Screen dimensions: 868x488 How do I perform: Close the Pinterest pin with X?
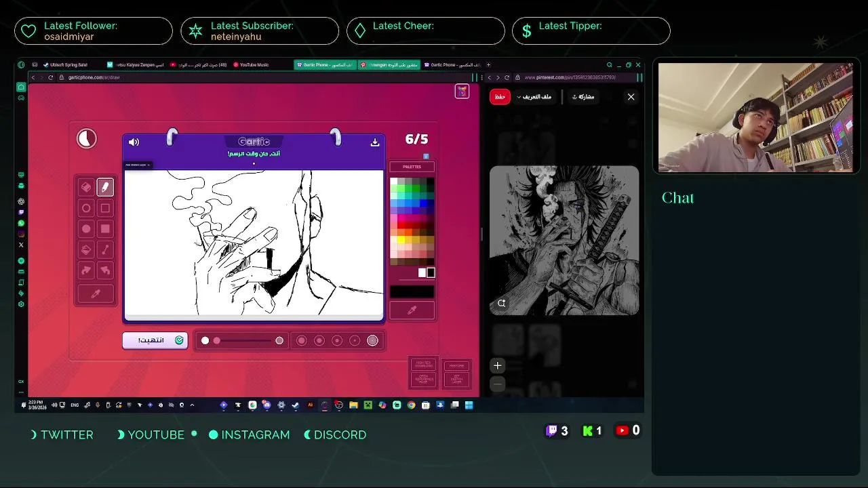(x=631, y=97)
